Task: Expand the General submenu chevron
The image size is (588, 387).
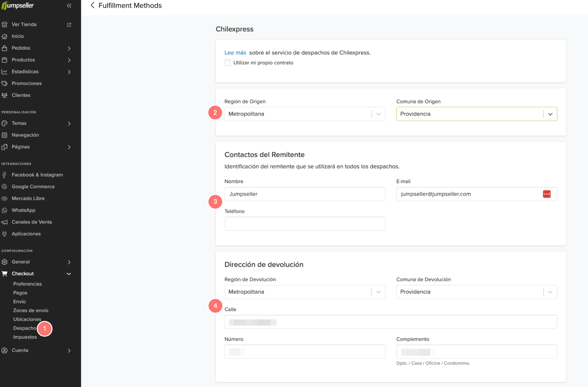Action: [x=69, y=262]
